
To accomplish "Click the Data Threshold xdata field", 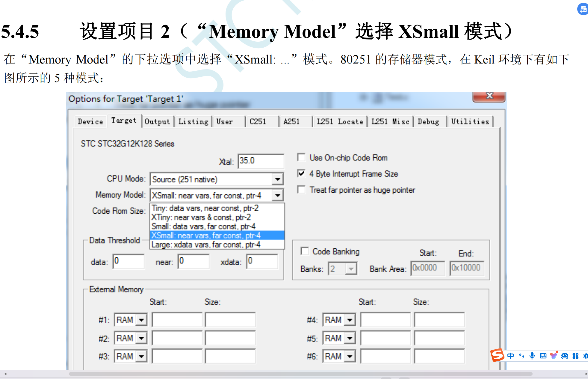I will tap(262, 261).
